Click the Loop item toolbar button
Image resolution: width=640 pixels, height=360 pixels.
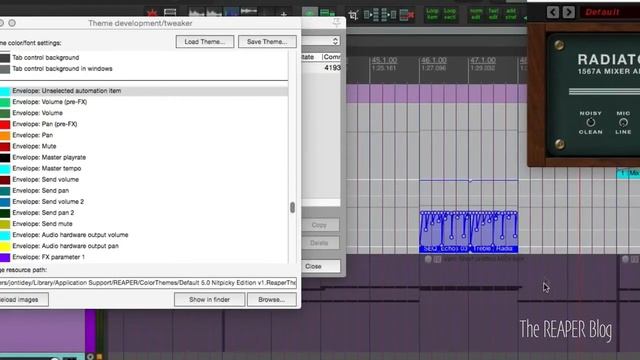432,14
